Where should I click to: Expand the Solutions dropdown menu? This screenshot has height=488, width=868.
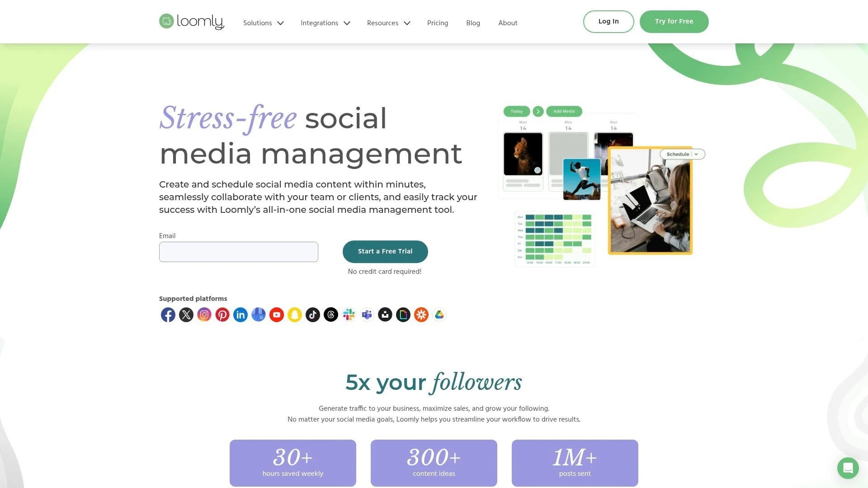pyautogui.click(x=263, y=23)
